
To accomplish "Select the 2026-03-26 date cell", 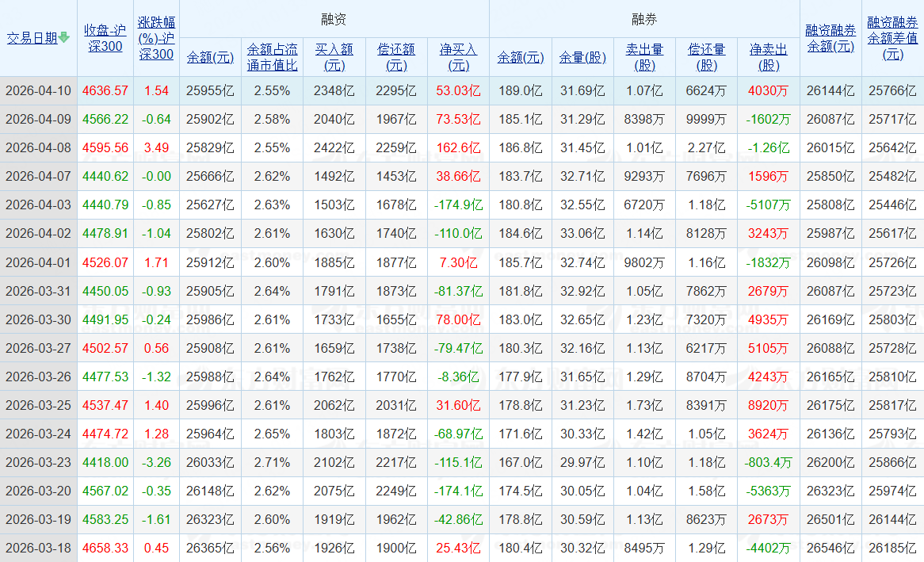I will pyautogui.click(x=38, y=377).
